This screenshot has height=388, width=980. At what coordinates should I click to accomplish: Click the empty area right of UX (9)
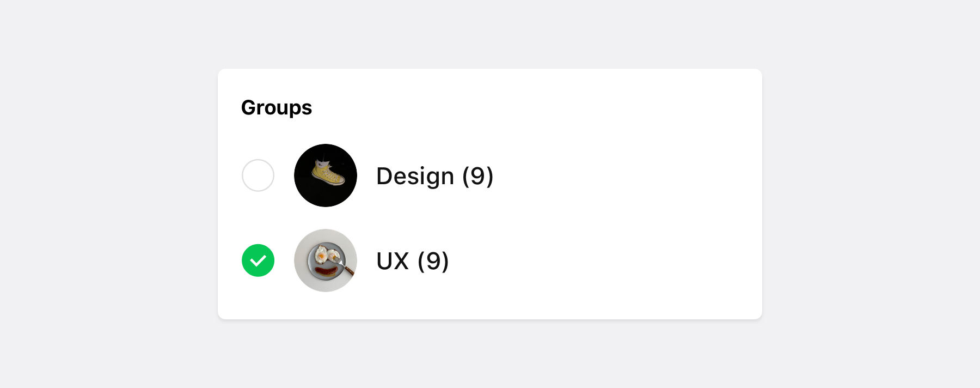(599, 261)
